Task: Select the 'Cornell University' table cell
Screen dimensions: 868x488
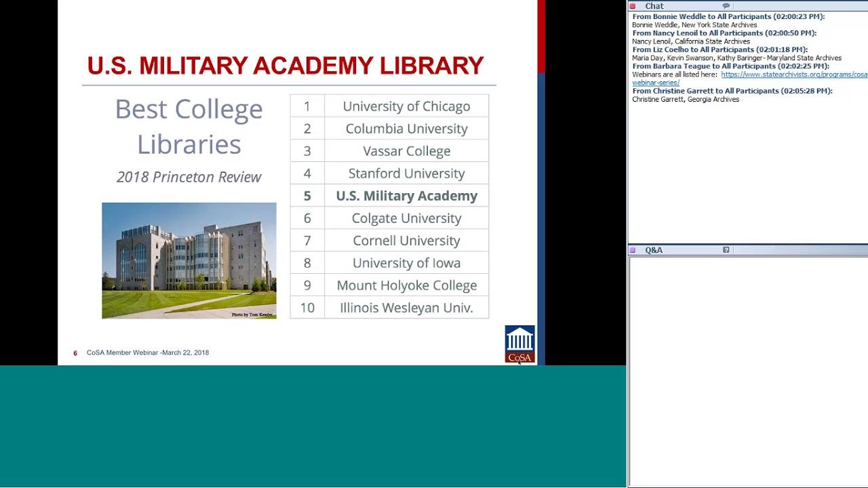Action: coord(407,241)
